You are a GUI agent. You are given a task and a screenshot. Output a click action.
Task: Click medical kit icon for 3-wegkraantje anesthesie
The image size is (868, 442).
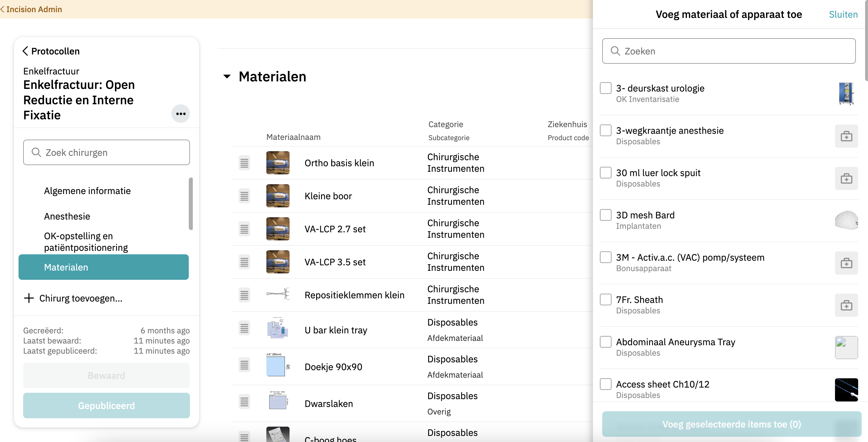point(846,136)
